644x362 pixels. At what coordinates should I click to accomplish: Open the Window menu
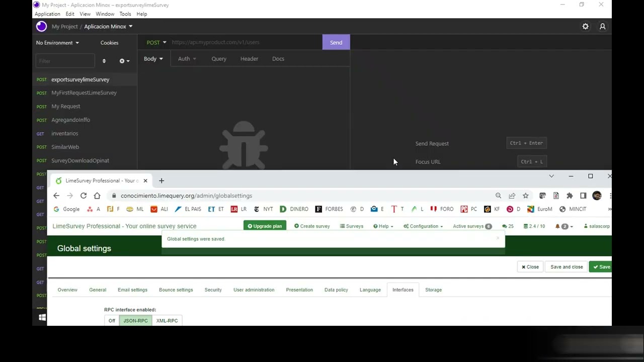(105, 14)
